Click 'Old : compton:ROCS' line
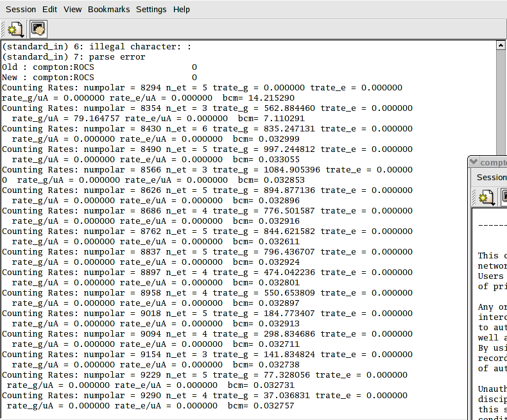Image resolution: width=507 pixels, height=420 pixels. (x=99, y=67)
